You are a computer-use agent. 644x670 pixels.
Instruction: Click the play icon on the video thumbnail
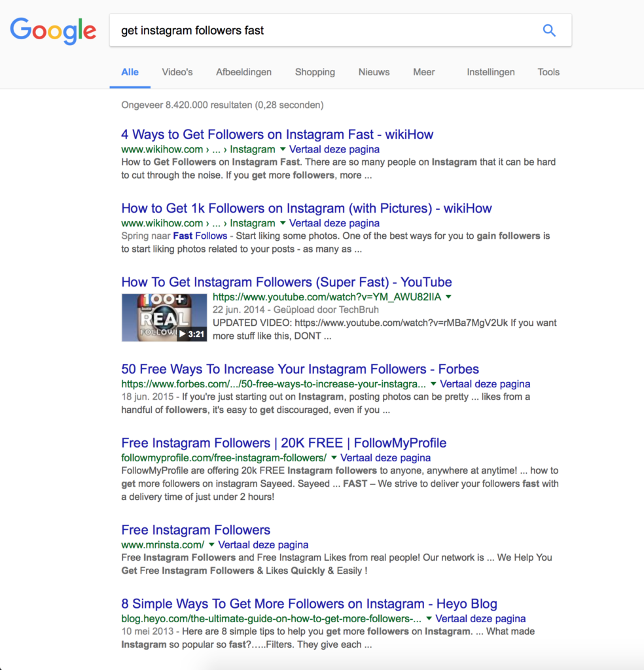tap(183, 334)
